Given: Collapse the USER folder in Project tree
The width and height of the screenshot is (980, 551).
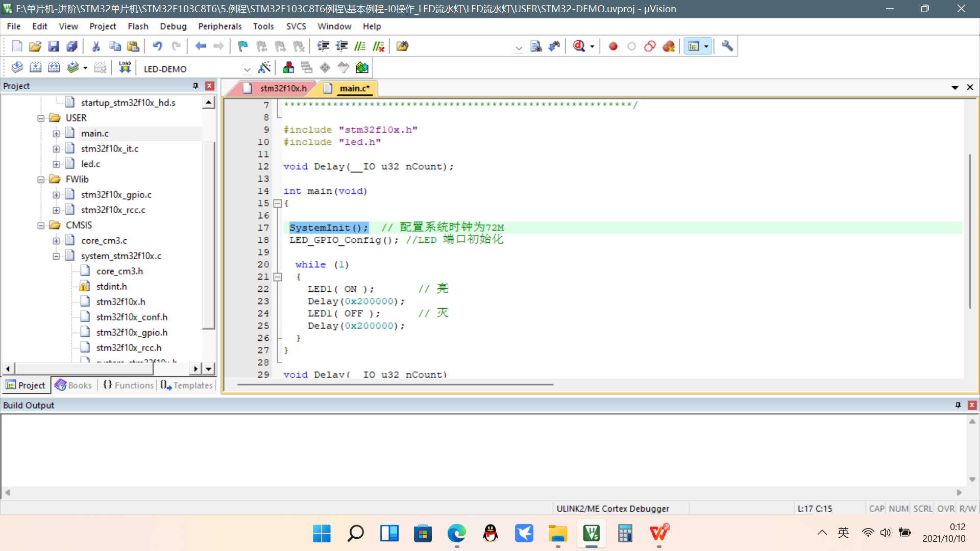Looking at the screenshot, I should pos(41,118).
